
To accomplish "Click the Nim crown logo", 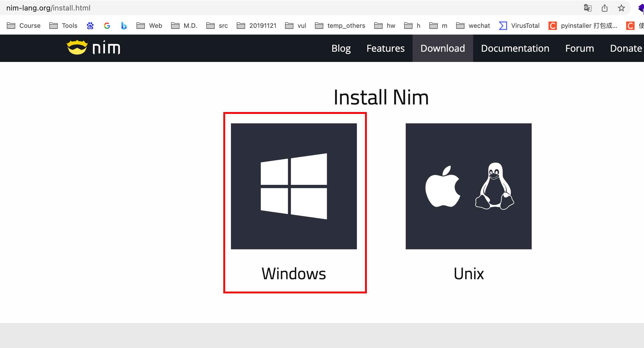I will click(77, 48).
